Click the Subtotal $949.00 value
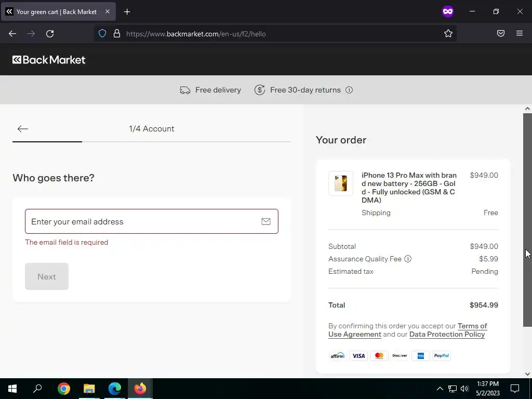 click(x=484, y=246)
